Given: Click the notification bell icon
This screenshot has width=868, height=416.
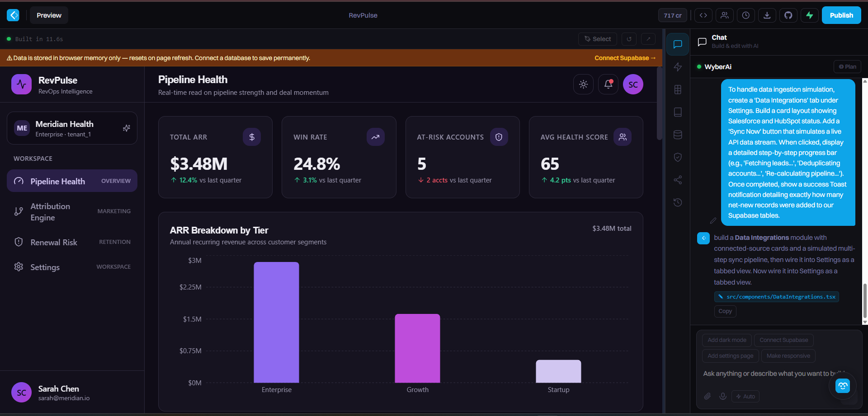Looking at the screenshot, I should point(608,84).
